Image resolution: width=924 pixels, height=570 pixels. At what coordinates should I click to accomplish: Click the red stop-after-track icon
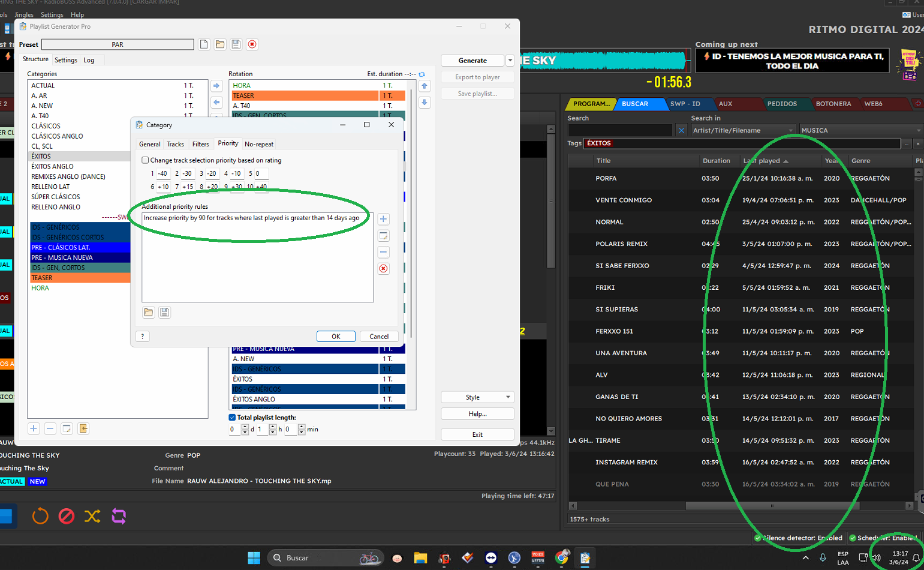click(67, 516)
